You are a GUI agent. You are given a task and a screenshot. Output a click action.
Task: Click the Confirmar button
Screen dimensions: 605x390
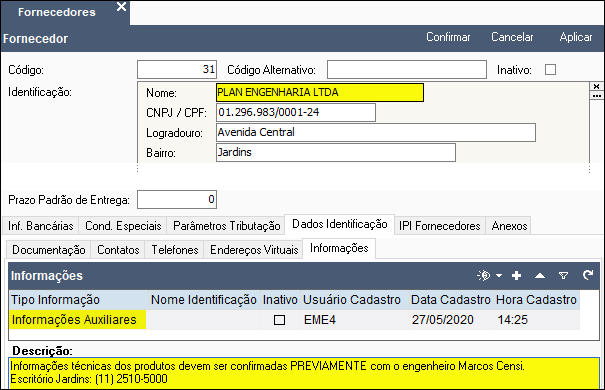click(448, 37)
